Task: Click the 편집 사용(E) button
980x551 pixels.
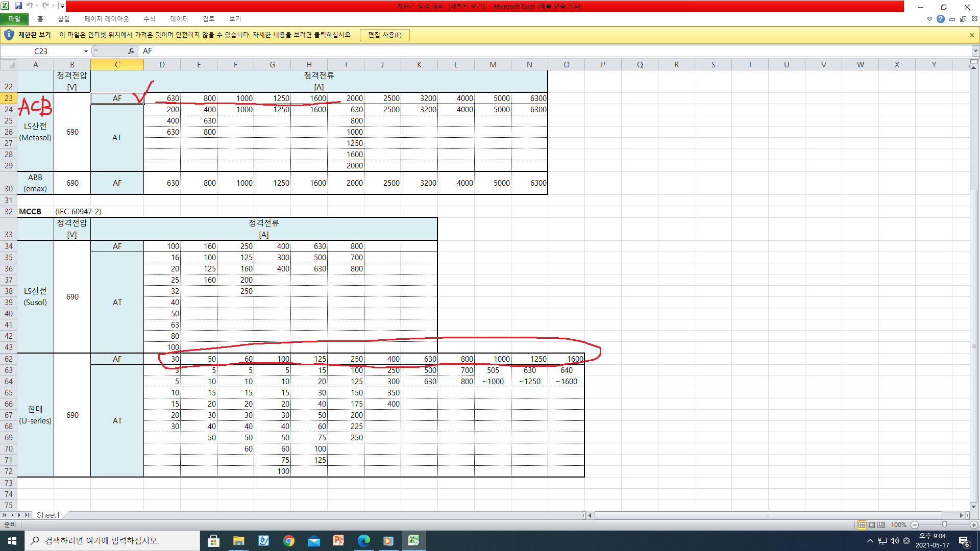Action: 384,35
